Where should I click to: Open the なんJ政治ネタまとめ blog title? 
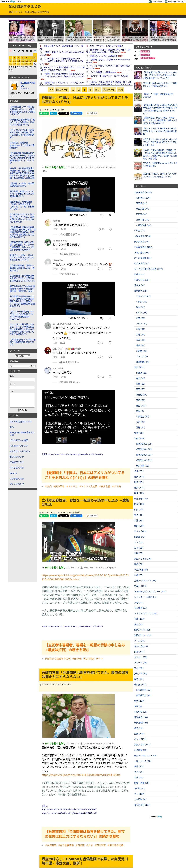coord(25,6)
